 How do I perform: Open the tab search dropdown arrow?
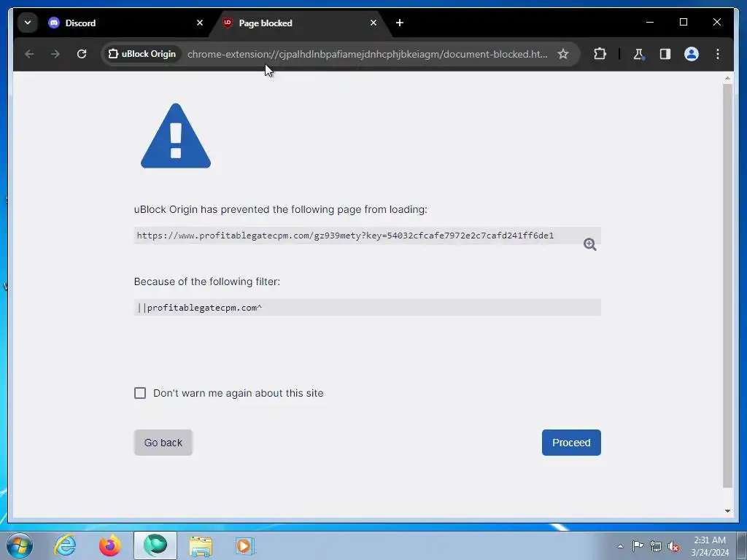click(28, 23)
